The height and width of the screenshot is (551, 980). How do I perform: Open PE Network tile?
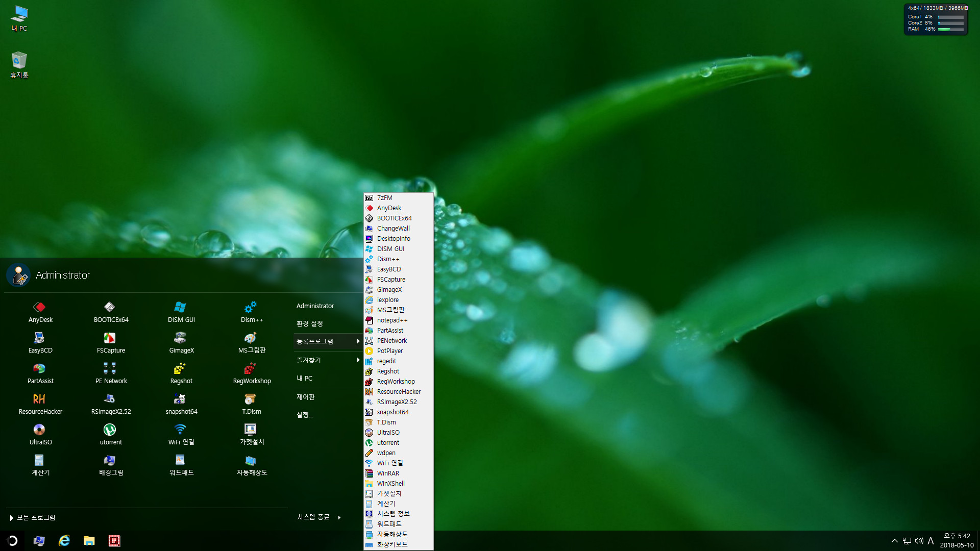pos(111,373)
